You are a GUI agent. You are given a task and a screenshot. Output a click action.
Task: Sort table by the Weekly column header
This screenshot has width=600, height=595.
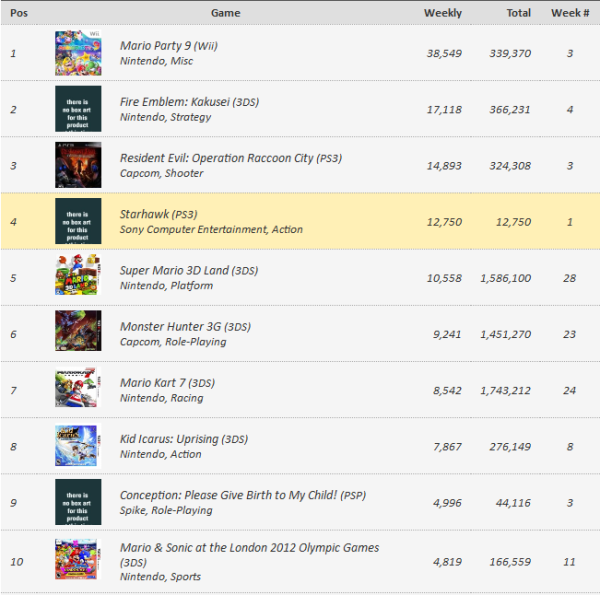pyautogui.click(x=442, y=13)
